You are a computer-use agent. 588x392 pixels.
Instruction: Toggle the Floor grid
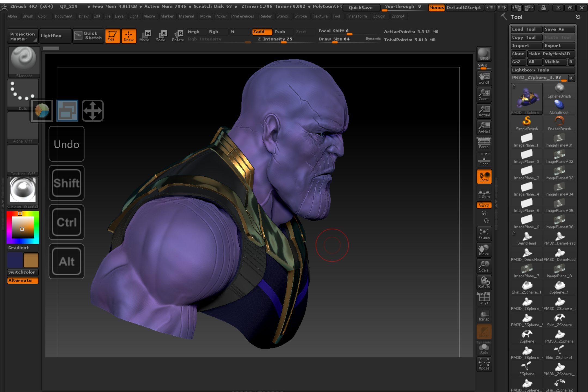tap(484, 160)
